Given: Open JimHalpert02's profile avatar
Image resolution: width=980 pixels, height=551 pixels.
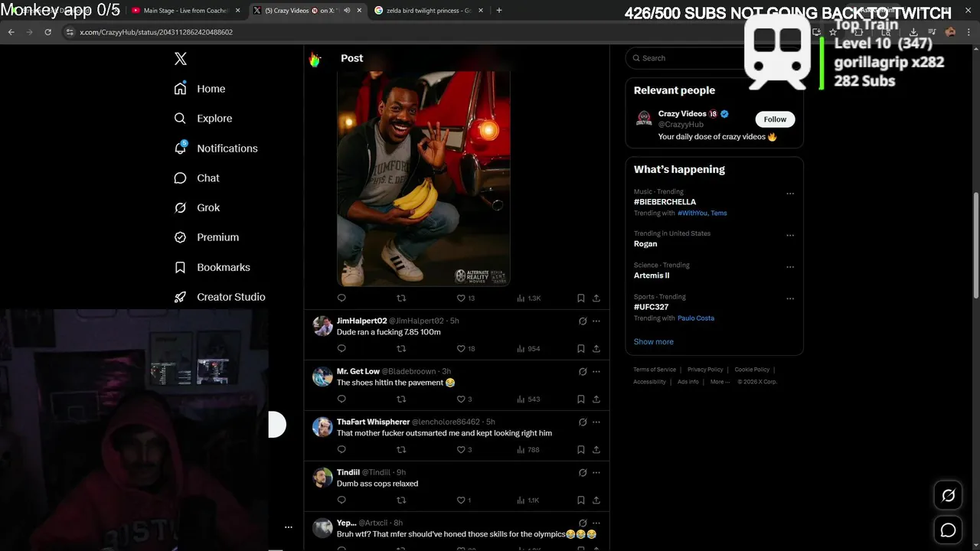Looking at the screenshot, I should coord(322,326).
